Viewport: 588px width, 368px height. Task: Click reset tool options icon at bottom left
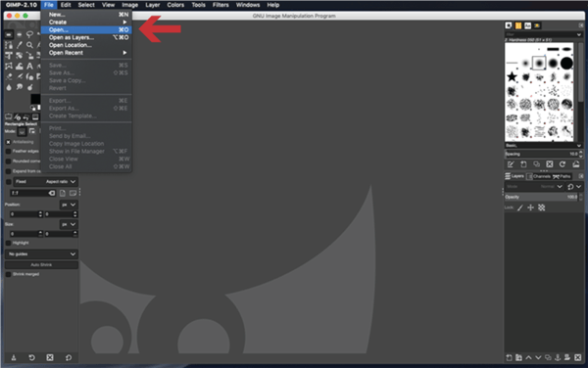coord(69,357)
